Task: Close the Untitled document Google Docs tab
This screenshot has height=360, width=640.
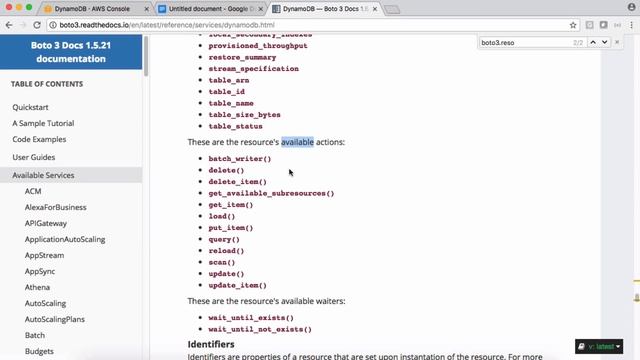Action: pos(260,9)
